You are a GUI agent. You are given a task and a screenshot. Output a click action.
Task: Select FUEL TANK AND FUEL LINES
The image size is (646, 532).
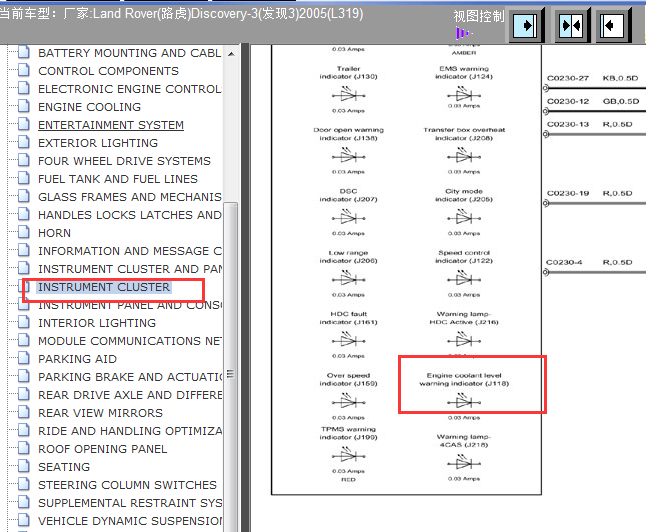118,179
